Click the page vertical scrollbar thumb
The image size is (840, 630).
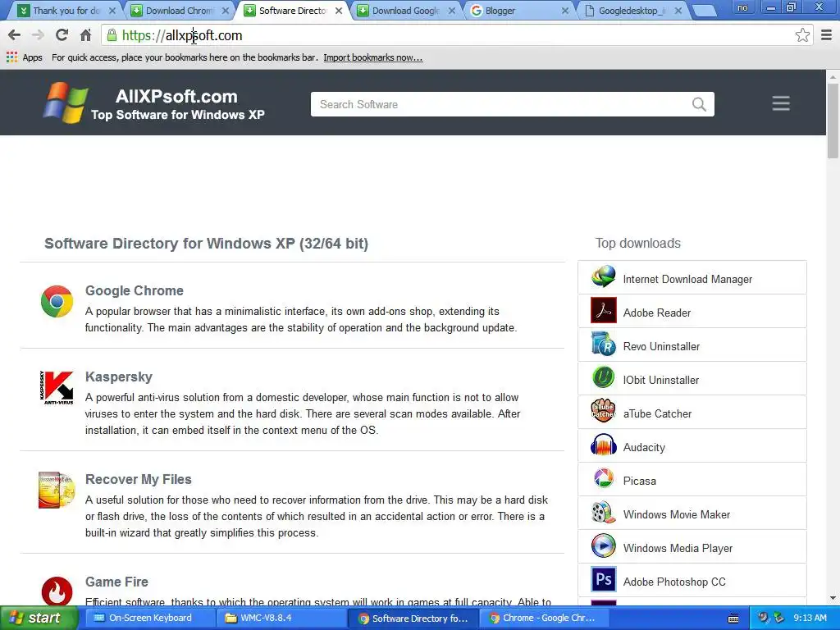click(833, 121)
